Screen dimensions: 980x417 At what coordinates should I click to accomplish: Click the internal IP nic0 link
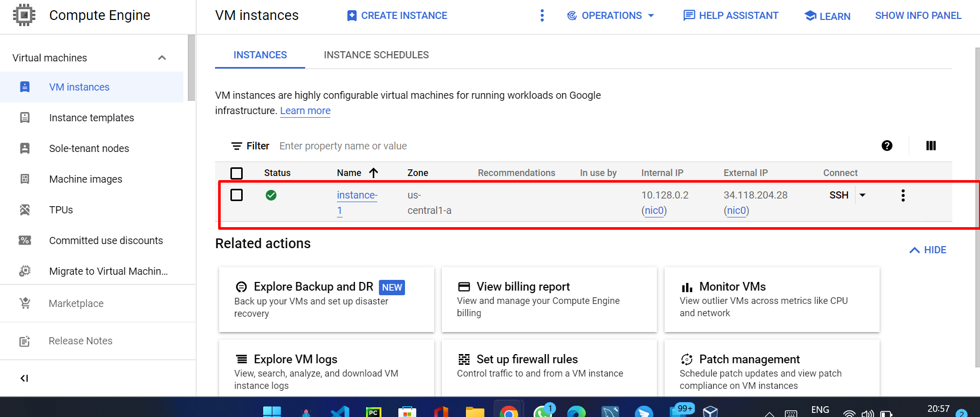point(654,210)
